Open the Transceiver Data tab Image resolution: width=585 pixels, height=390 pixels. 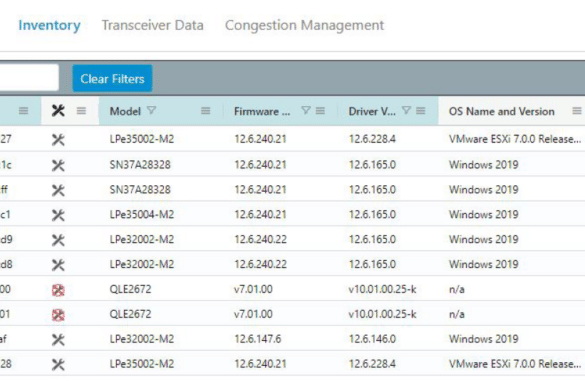[153, 25]
